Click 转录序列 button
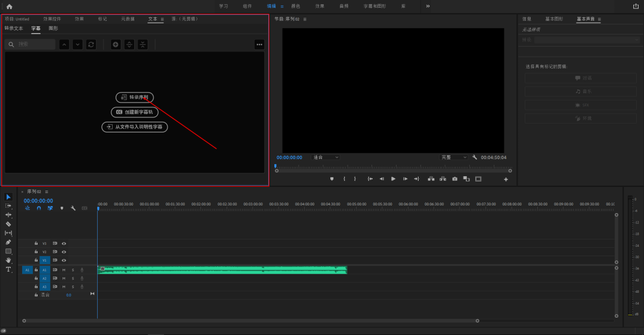The image size is (644, 335). [x=135, y=97]
